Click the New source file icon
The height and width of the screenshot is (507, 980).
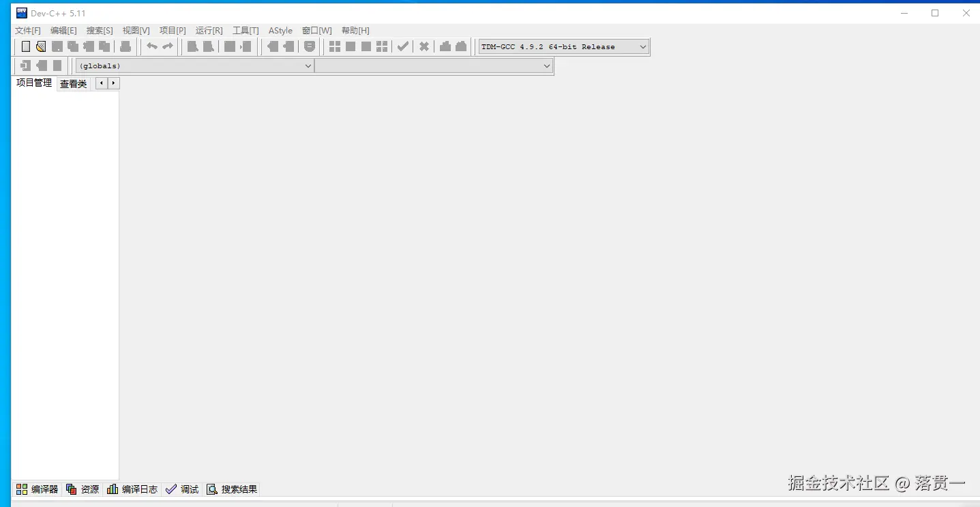tap(26, 46)
